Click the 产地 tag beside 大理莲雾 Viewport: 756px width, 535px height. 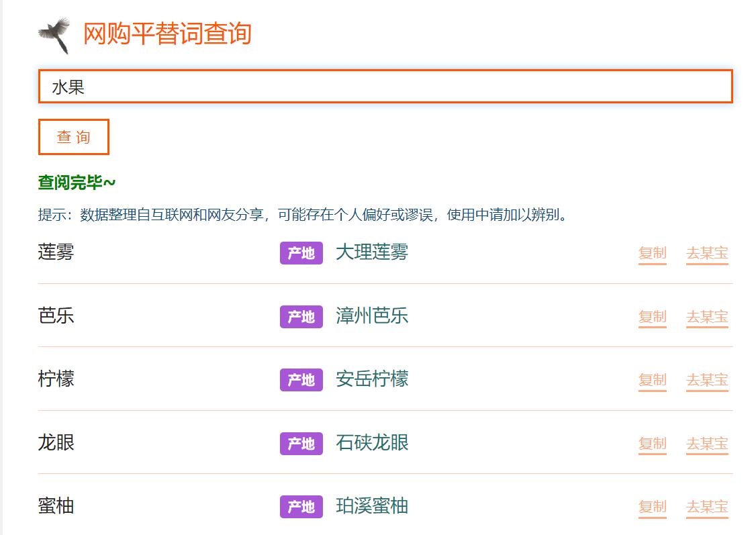point(301,253)
